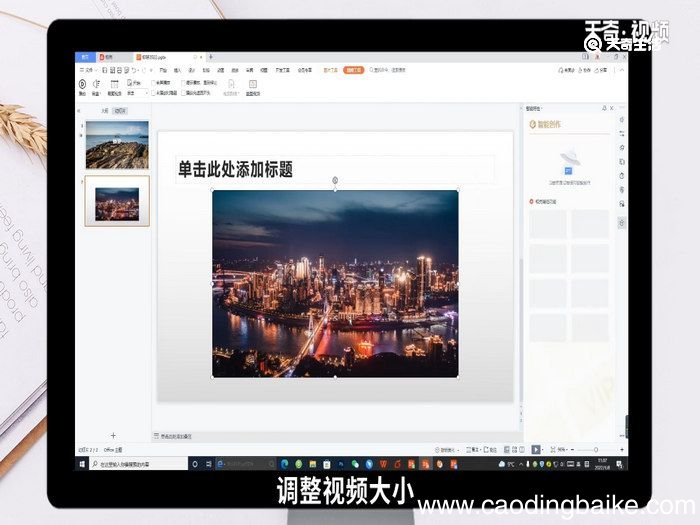
Task: Click the notes area below the slide
Action: click(337, 436)
